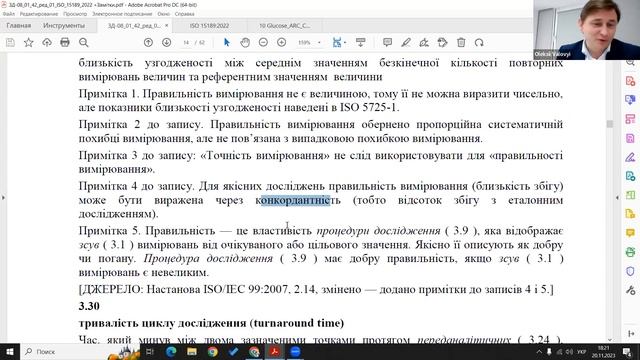Click the trash delete icon

(x=461, y=42)
